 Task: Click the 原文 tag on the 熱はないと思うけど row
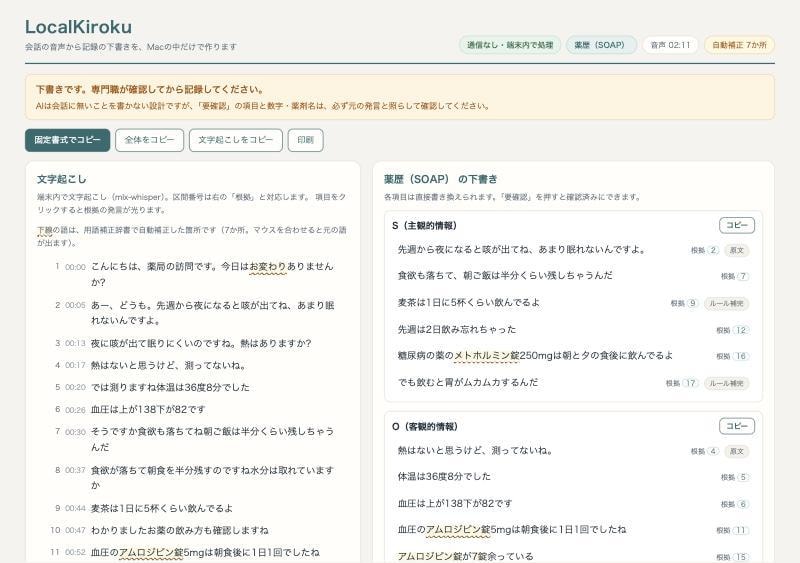tap(737, 451)
